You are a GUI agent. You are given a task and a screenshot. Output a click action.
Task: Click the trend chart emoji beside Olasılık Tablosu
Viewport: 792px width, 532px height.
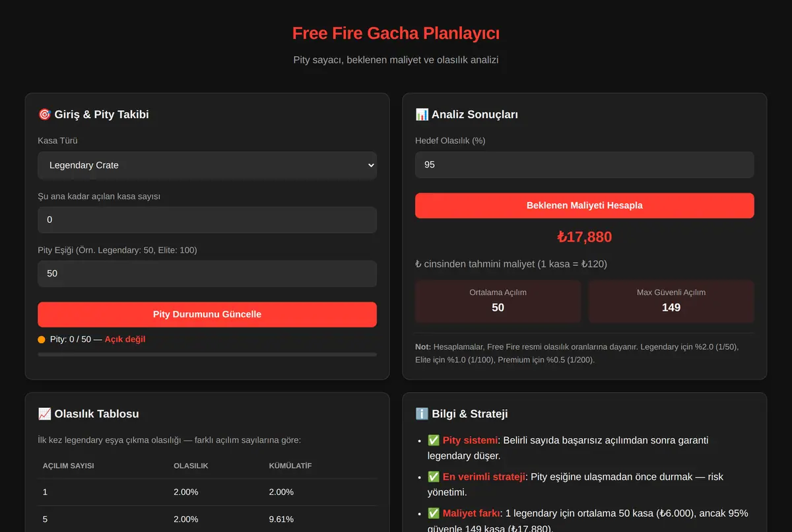(x=45, y=414)
